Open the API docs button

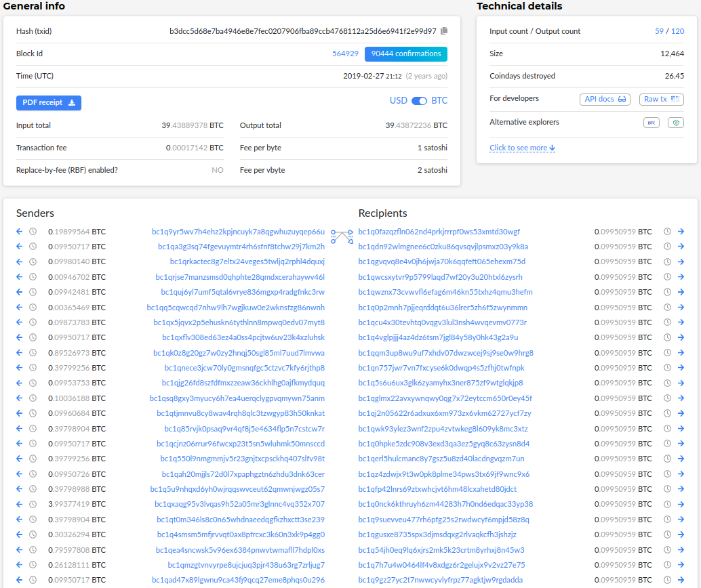605,99
